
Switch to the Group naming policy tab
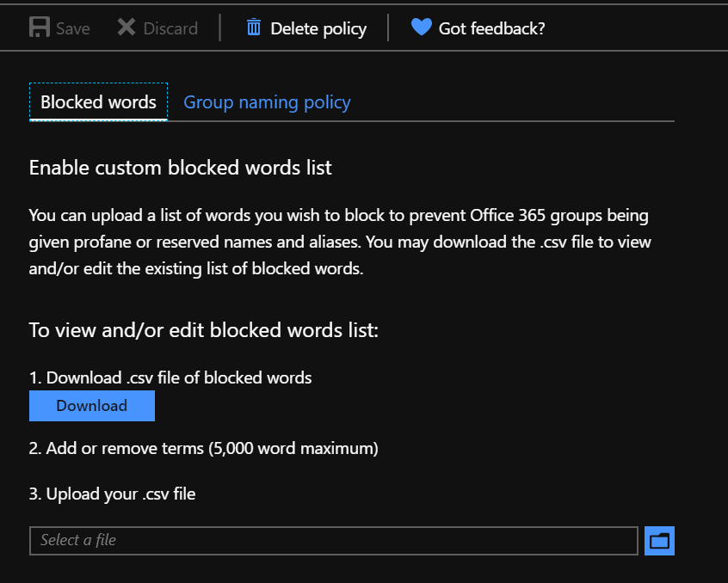267,102
